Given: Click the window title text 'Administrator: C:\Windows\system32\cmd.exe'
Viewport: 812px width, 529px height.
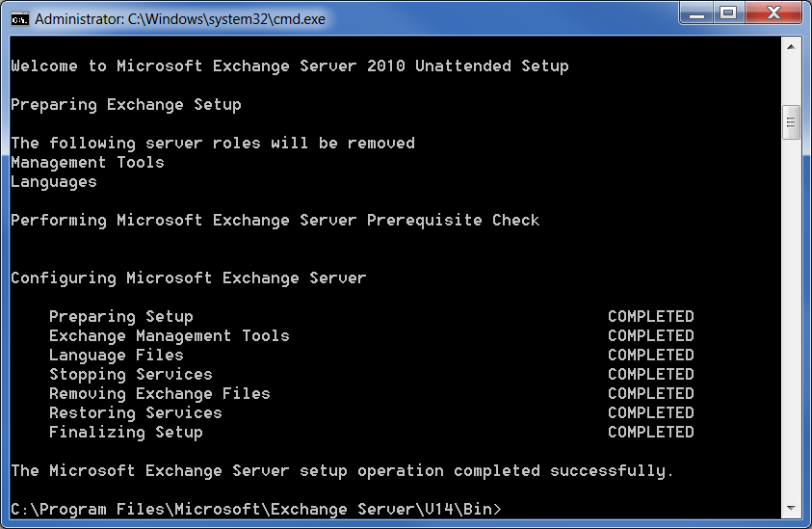Looking at the screenshot, I should (x=180, y=19).
